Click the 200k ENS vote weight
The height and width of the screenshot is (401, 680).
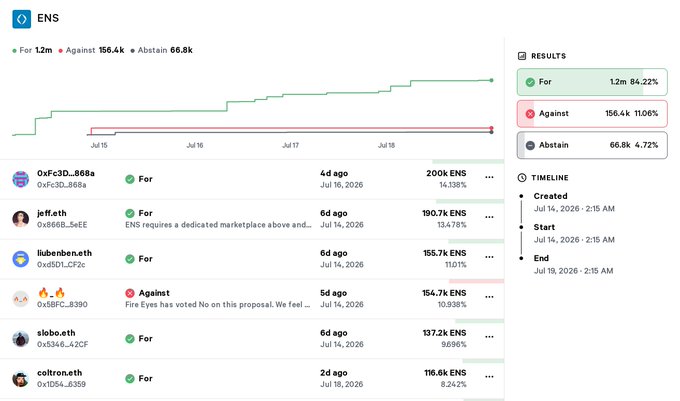pyautogui.click(x=446, y=173)
